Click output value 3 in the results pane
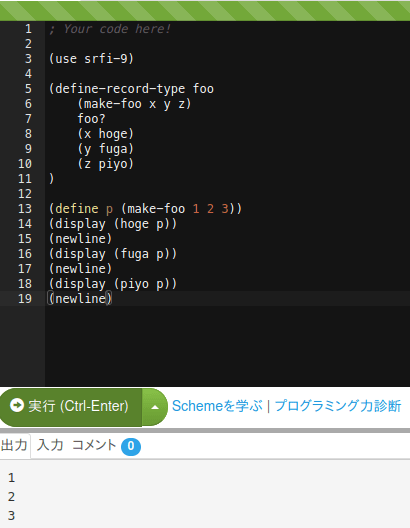 pyautogui.click(x=11, y=516)
